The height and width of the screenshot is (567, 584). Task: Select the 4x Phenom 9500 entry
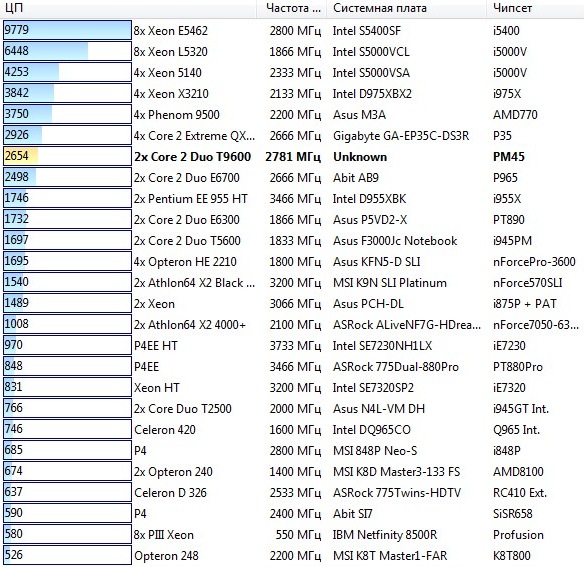point(177,114)
